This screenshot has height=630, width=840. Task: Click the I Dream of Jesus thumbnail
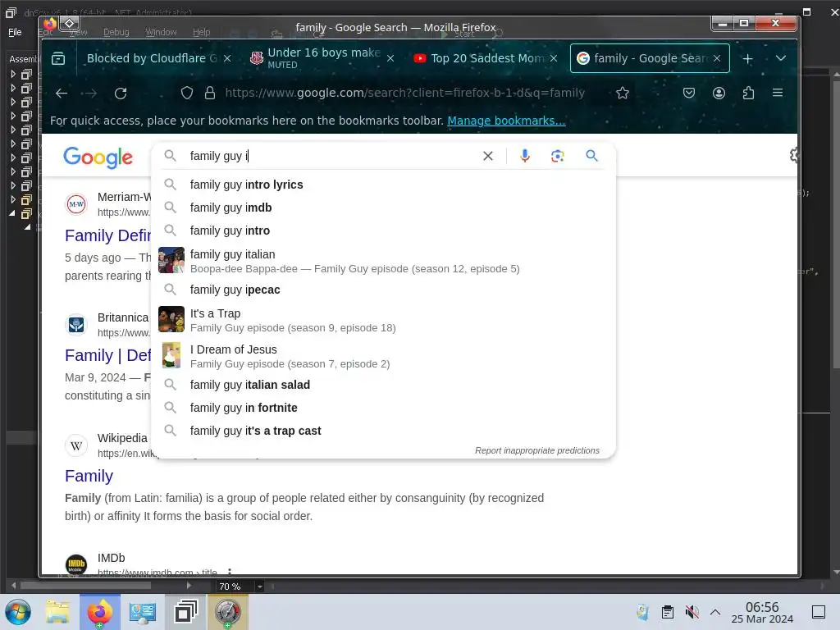(x=171, y=355)
